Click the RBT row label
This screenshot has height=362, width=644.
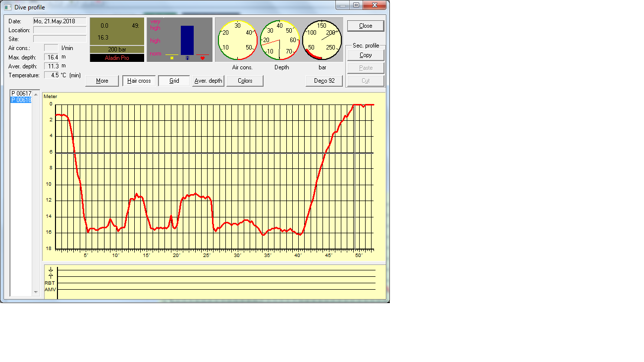click(x=50, y=283)
